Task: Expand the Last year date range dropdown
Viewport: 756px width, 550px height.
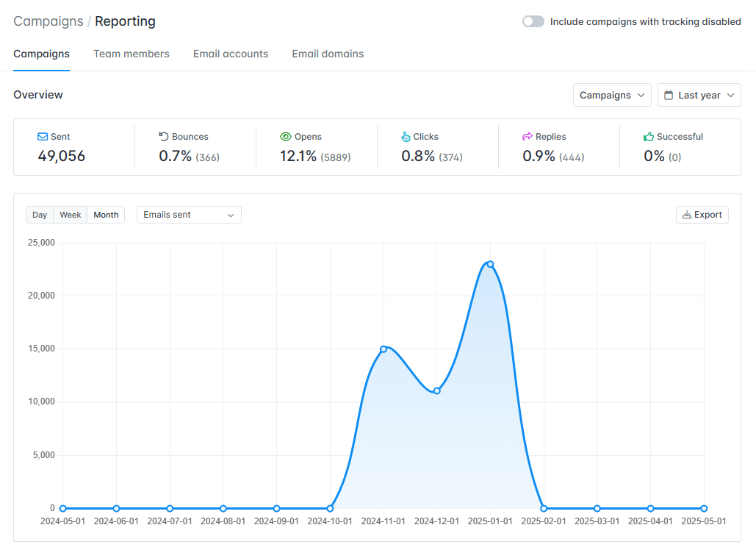Action: click(x=699, y=95)
